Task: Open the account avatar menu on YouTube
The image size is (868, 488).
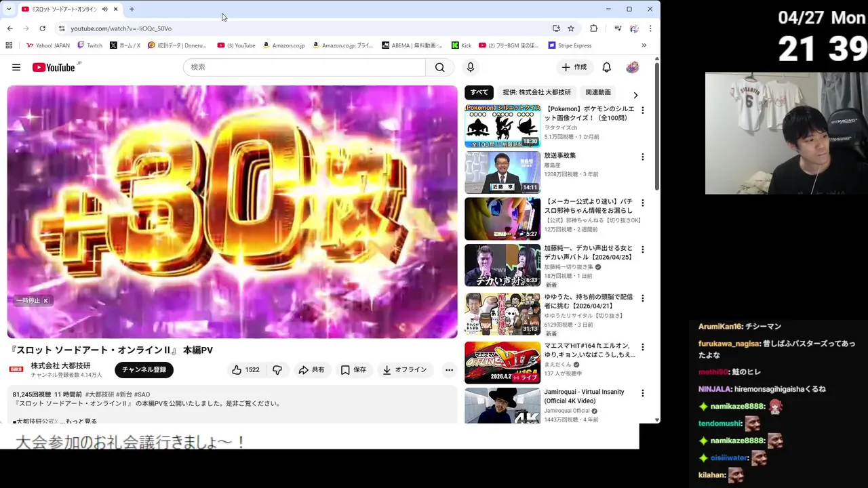Action: pos(632,67)
